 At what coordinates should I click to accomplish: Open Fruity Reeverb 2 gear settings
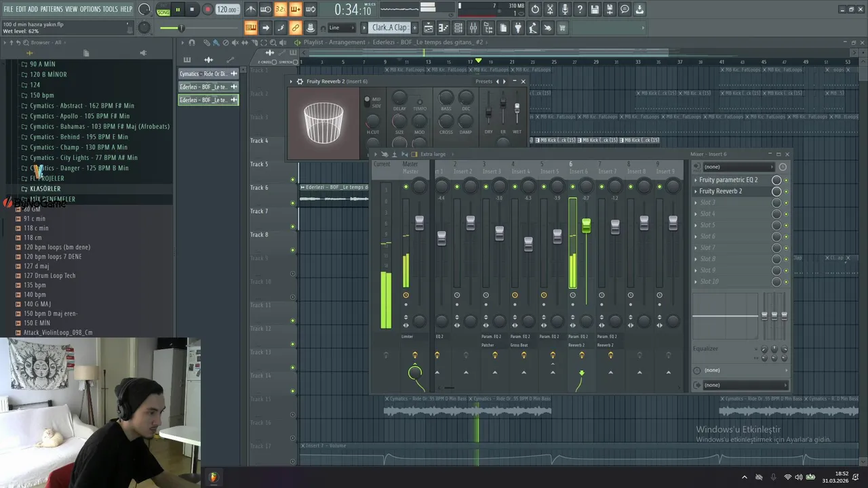pos(300,81)
